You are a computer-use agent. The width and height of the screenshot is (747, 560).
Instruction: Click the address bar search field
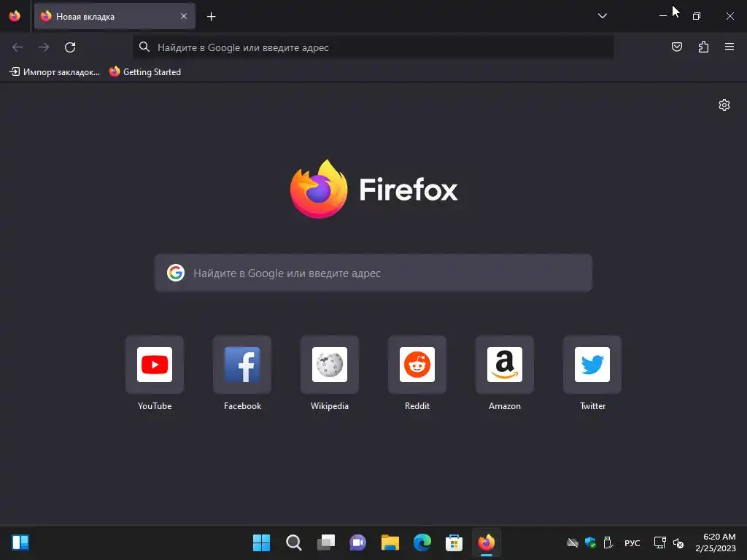pyautogui.click(x=373, y=47)
